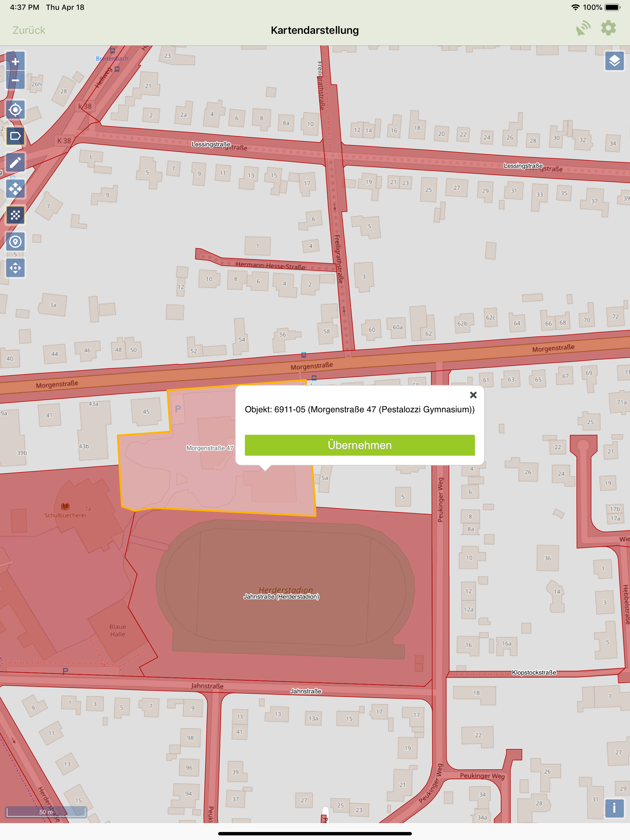
Task: Tap house number 62b
Action: [462, 323]
